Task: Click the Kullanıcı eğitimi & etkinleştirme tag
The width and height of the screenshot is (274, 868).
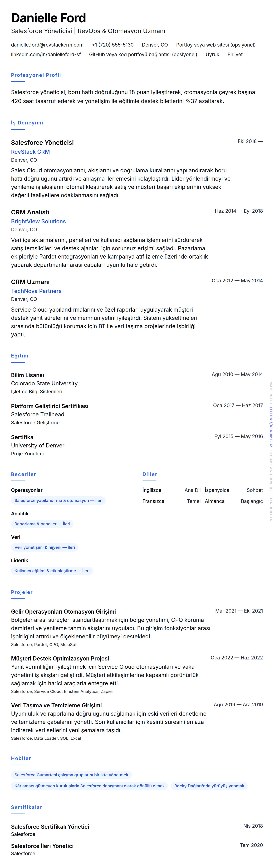Action: pyautogui.click(x=52, y=571)
